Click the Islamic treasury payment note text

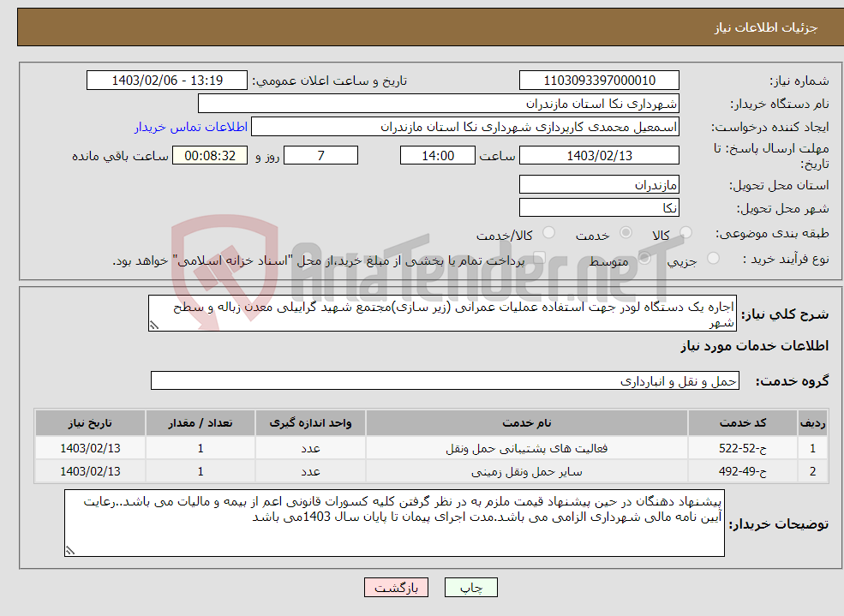(x=318, y=261)
